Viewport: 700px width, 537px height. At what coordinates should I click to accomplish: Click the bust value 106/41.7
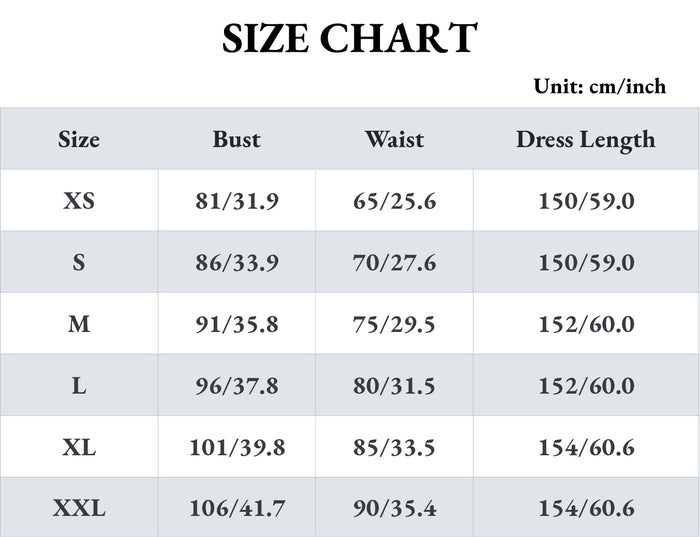tap(236, 509)
